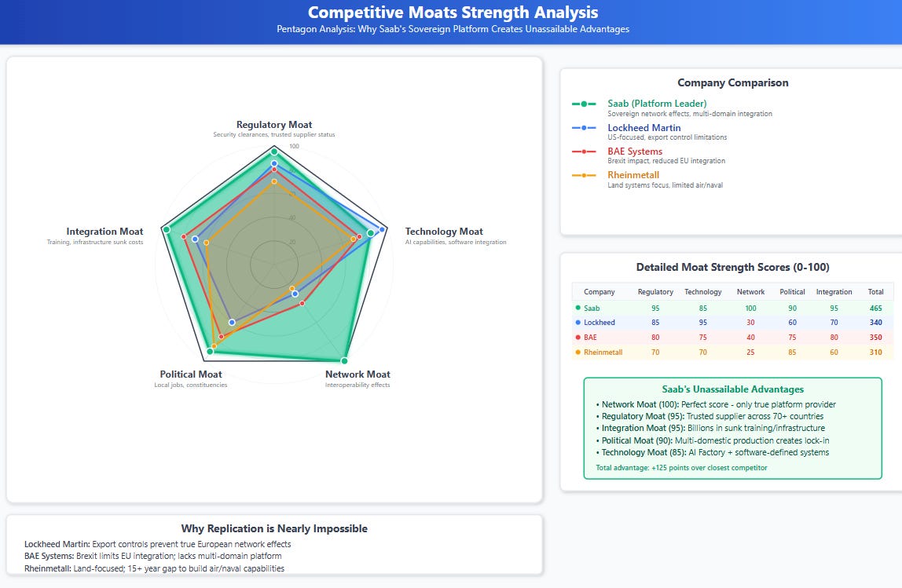Click the Total advantage +125 points note
Screen dimensions: 902x588
[x=681, y=468]
